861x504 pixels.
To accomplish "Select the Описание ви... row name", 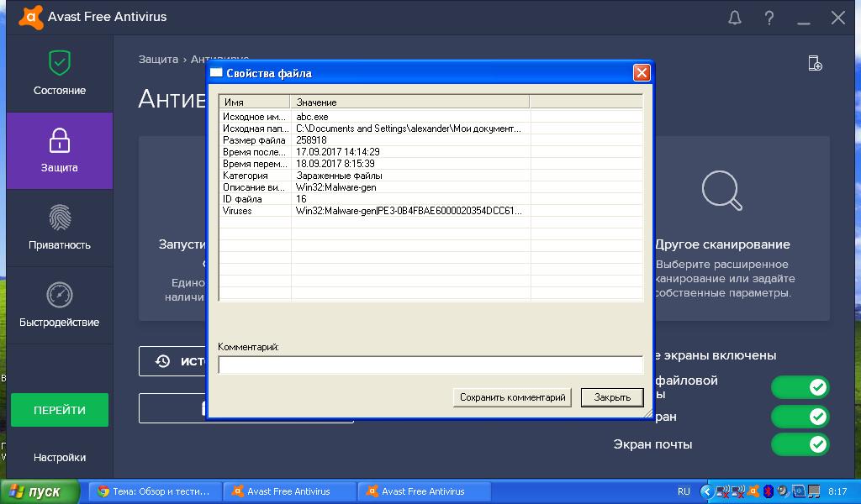I will 254,187.
